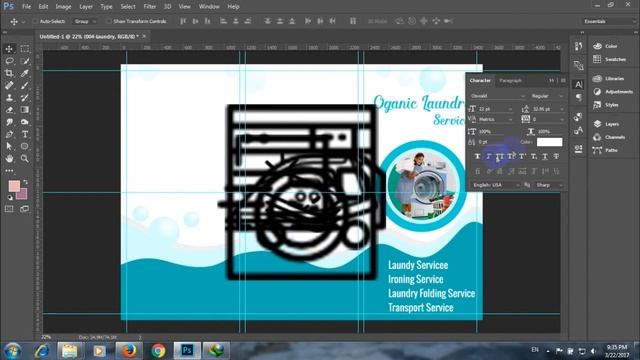The height and width of the screenshot is (360, 640).
Task: Toggle Faux Italic in Character panel
Action: click(x=489, y=156)
